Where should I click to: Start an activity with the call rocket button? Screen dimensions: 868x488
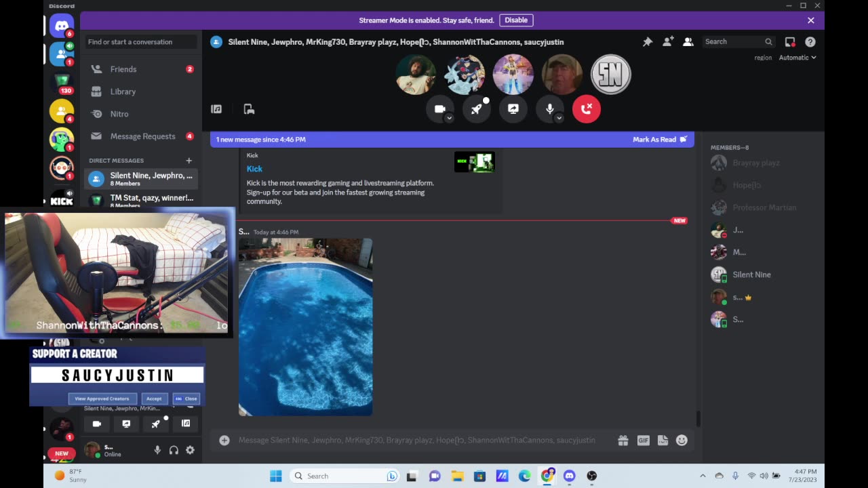[x=477, y=109]
